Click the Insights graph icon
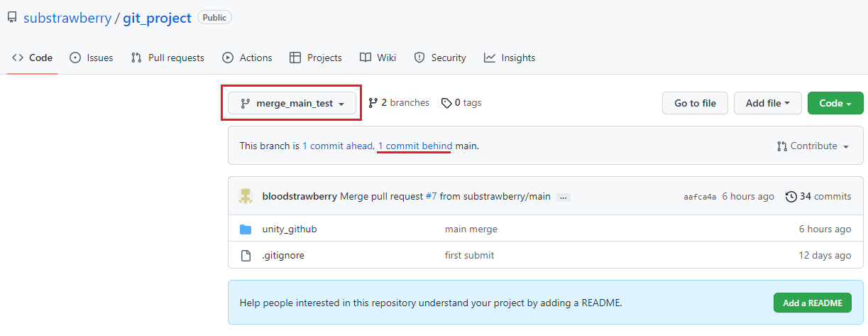This screenshot has width=868, height=336. (x=490, y=58)
